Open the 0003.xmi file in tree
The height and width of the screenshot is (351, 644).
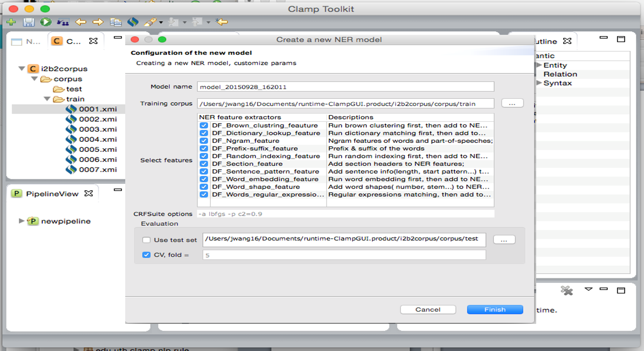pos(98,129)
